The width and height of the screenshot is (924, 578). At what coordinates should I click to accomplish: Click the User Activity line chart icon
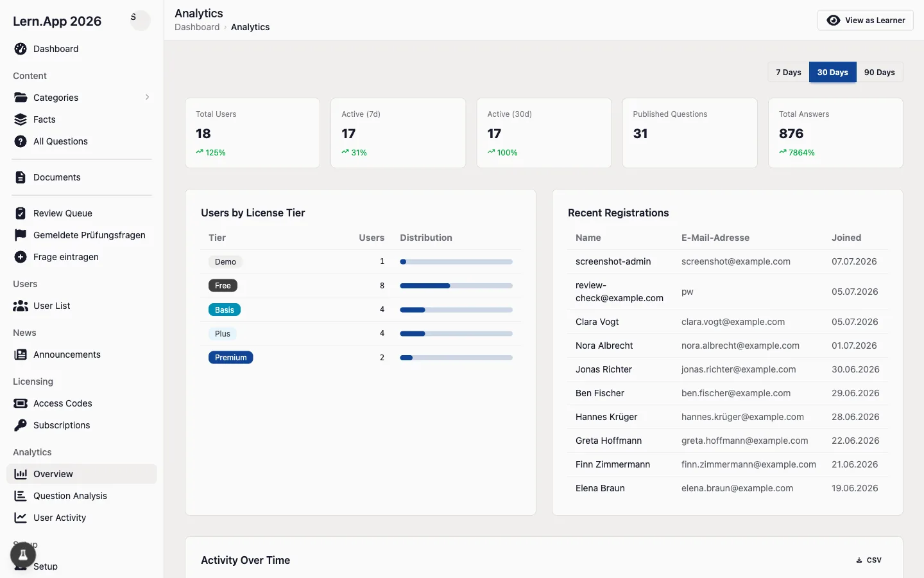tap(21, 518)
